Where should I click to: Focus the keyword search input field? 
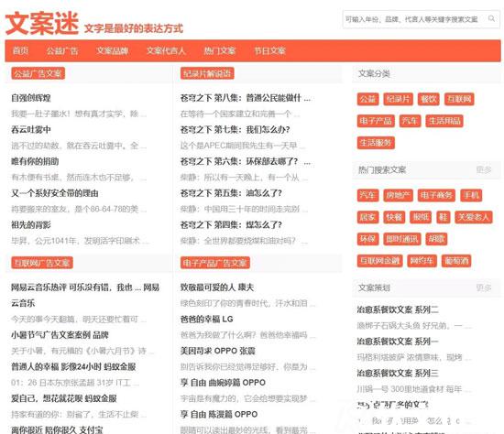414,19
